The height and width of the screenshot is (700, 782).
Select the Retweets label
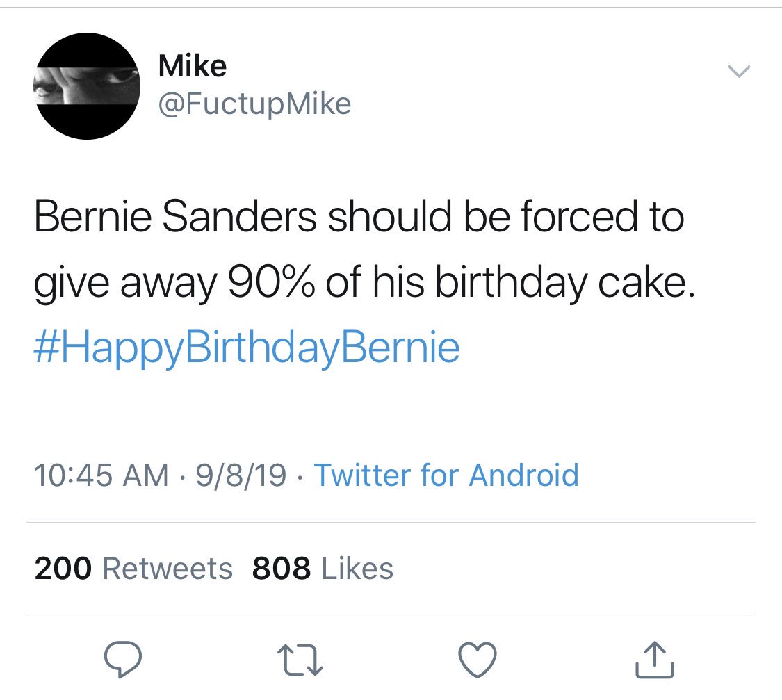(x=168, y=569)
